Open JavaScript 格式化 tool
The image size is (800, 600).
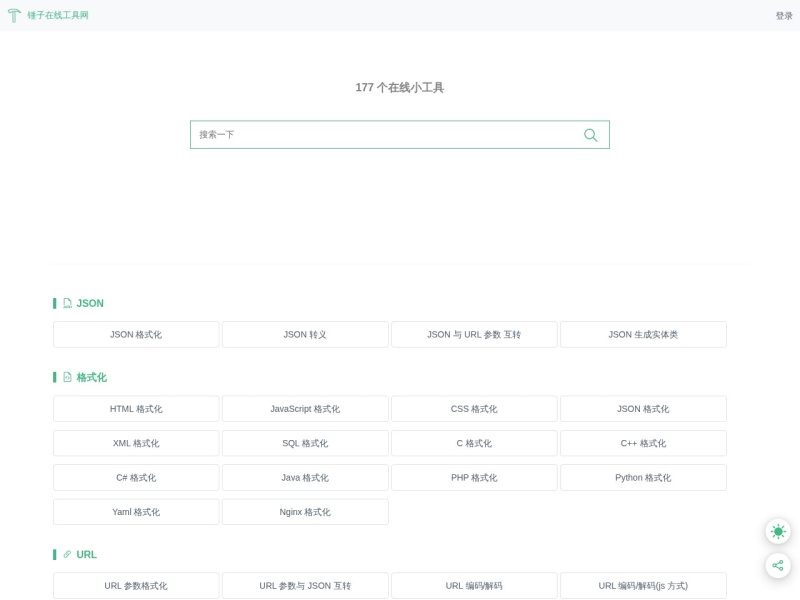click(x=305, y=409)
